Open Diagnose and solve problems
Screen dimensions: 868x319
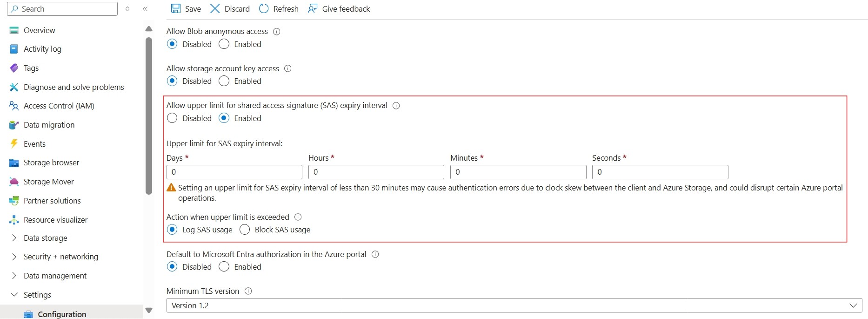73,87
